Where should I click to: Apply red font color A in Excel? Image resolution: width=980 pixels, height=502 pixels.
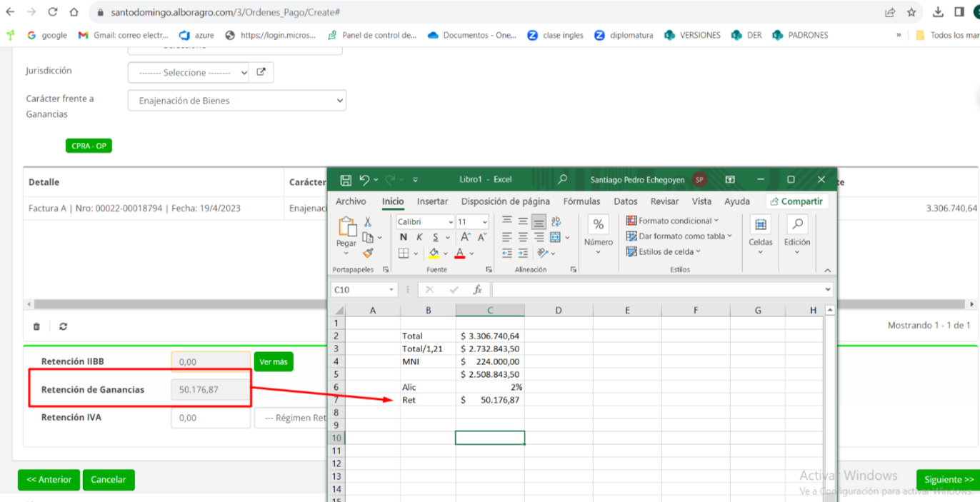pos(460,253)
